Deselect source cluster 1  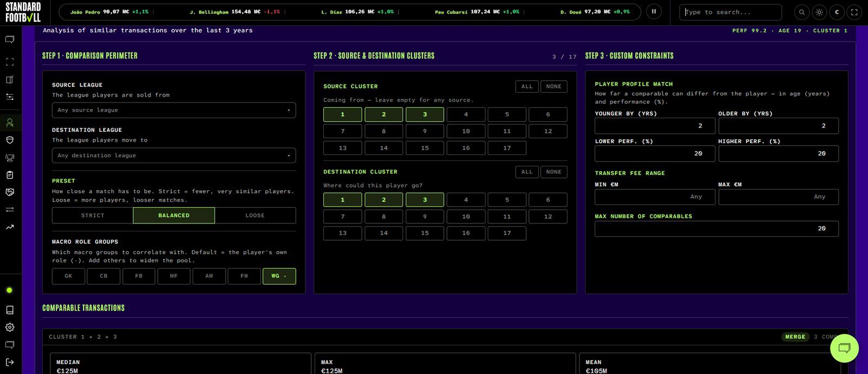click(342, 114)
